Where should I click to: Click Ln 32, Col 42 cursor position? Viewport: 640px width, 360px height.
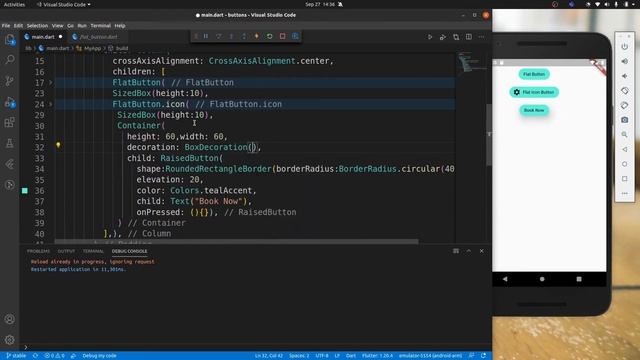coord(269,356)
